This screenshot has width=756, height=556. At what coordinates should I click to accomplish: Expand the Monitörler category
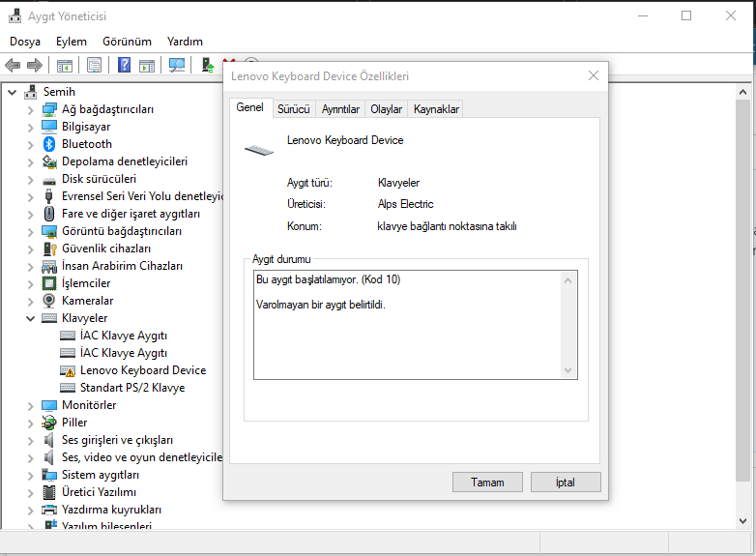pos(30,406)
